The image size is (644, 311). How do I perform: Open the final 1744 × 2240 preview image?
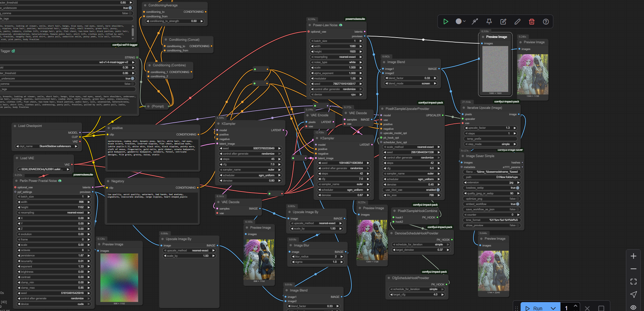tap(493, 271)
